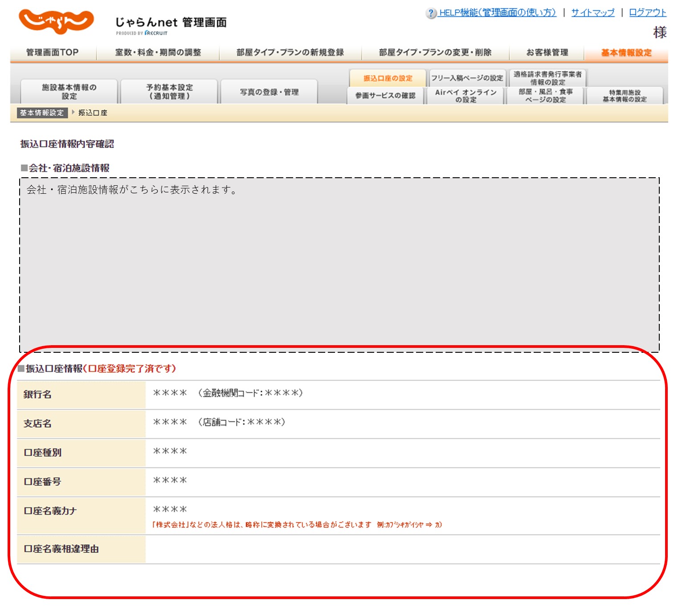Select 振込口座の設定 sub-tab
Screen dimensions: 678x616
388,78
